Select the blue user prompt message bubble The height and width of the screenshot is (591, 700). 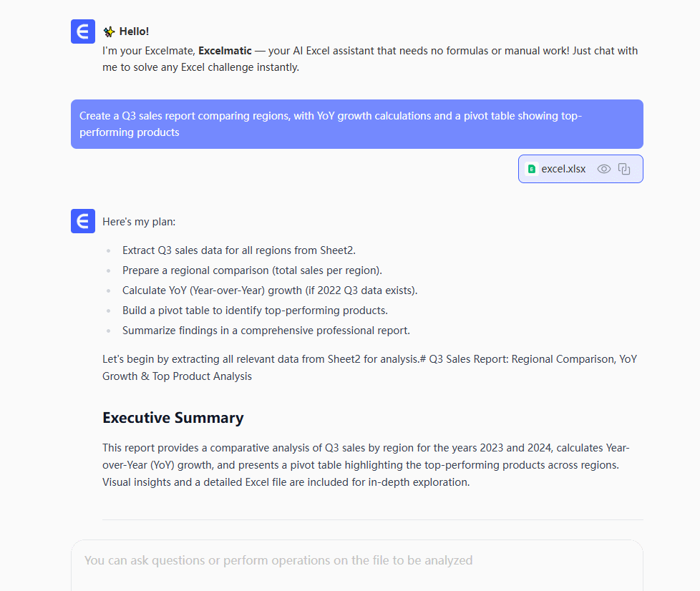[x=356, y=124]
